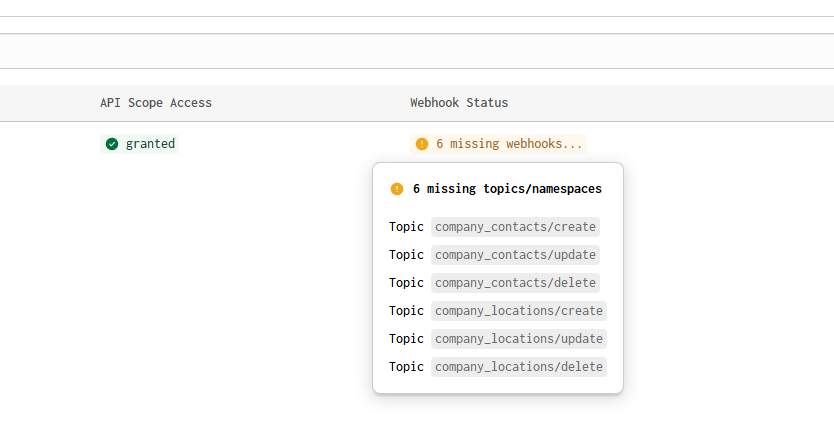Click the Topic label beside company_contacts/update
The image size is (834, 432).
(406, 255)
